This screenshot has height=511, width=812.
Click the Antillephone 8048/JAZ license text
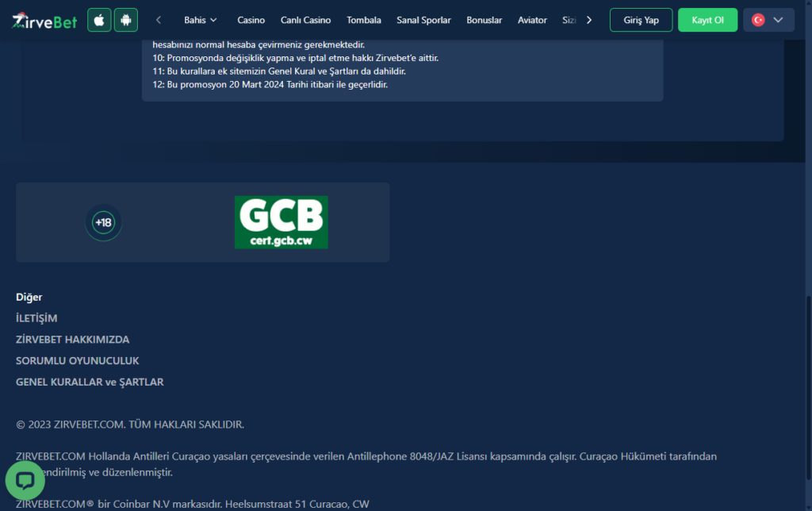coord(366,464)
